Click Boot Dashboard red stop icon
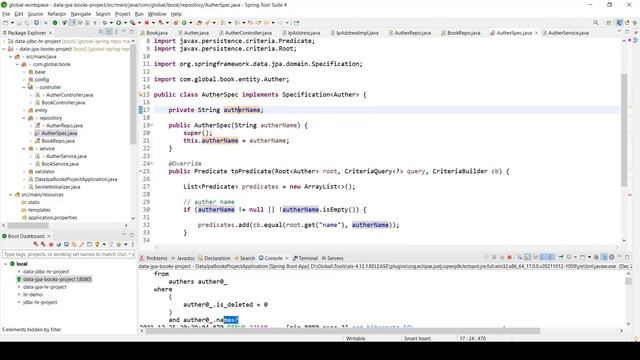 click(x=51, y=244)
